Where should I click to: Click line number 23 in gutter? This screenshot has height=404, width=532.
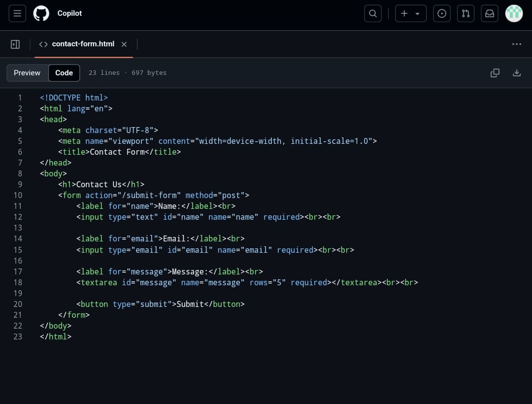(x=18, y=337)
